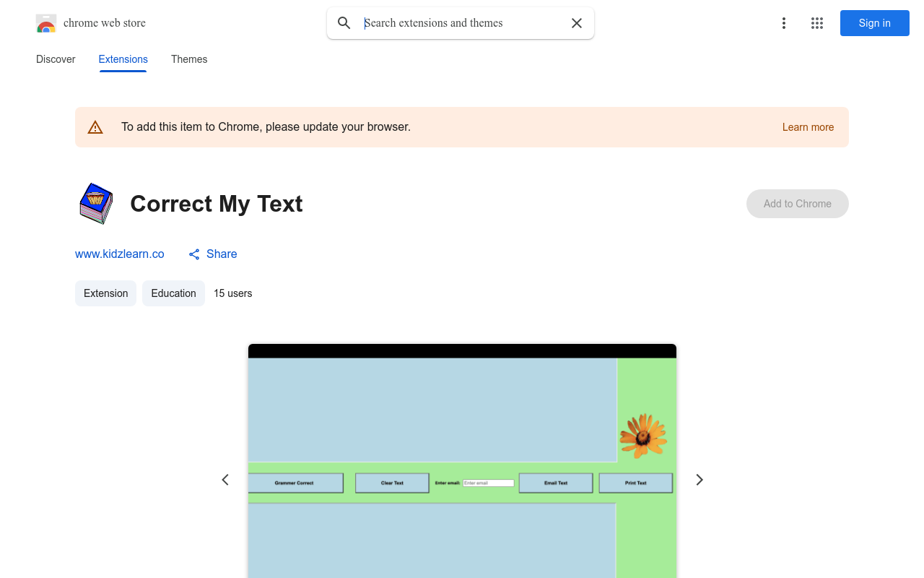Click the 15 users text
The image size is (924, 578).
point(232,293)
